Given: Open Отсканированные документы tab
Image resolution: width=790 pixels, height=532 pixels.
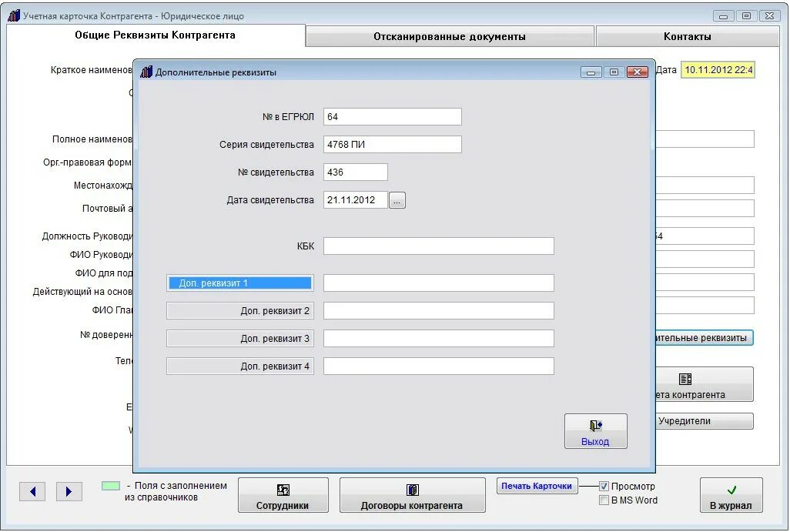Looking at the screenshot, I should 450,37.
